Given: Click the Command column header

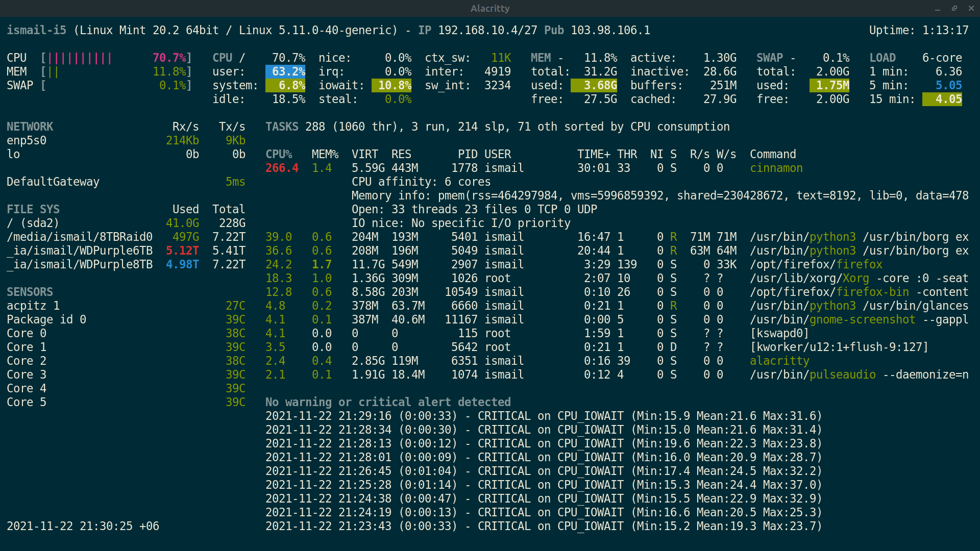Looking at the screenshot, I should pyautogui.click(x=773, y=155).
